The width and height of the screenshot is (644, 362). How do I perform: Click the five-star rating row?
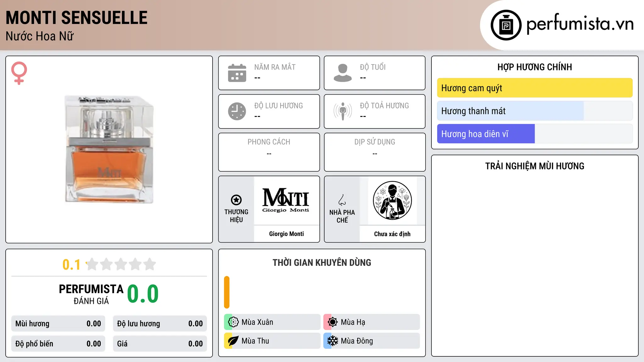pos(121,264)
